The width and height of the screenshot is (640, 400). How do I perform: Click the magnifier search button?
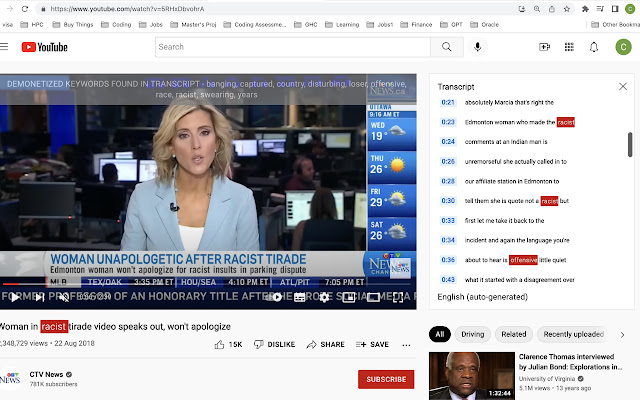point(447,47)
